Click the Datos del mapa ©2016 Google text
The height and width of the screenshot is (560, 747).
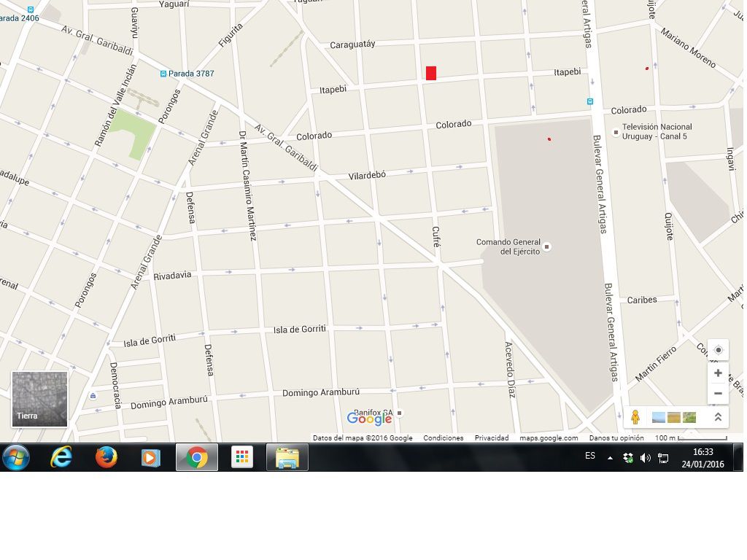click(x=363, y=438)
